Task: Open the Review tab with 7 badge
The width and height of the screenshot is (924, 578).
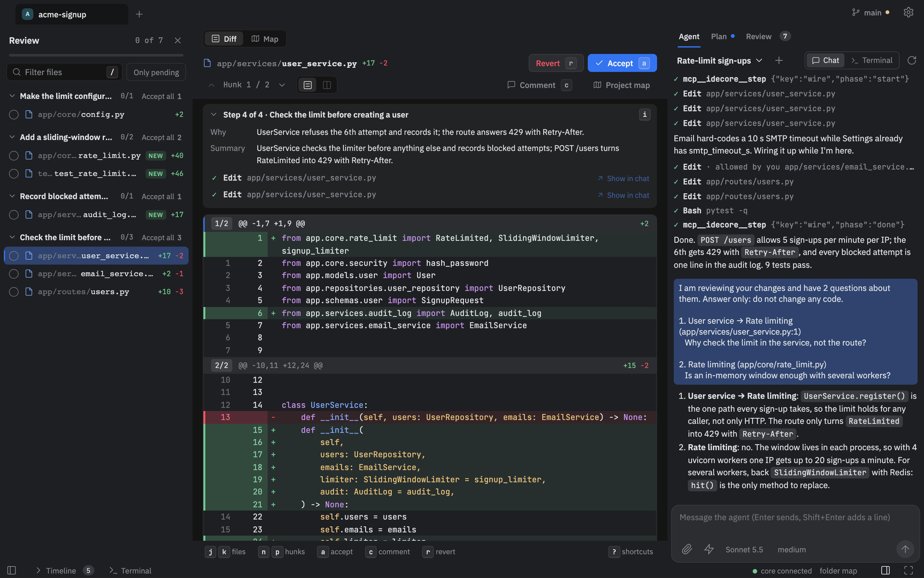Action: [768, 36]
